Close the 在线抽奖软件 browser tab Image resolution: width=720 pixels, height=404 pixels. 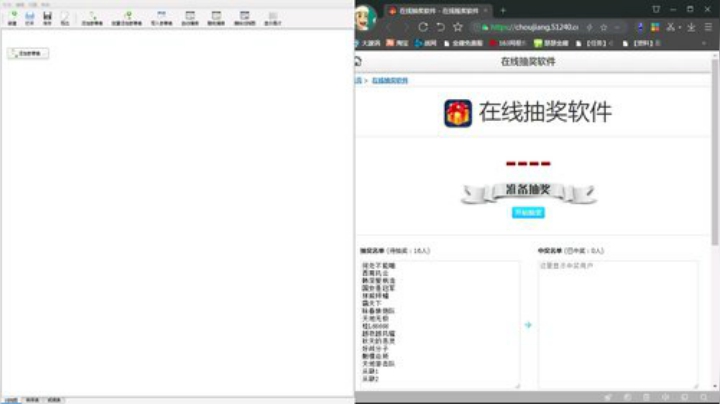pos(485,10)
